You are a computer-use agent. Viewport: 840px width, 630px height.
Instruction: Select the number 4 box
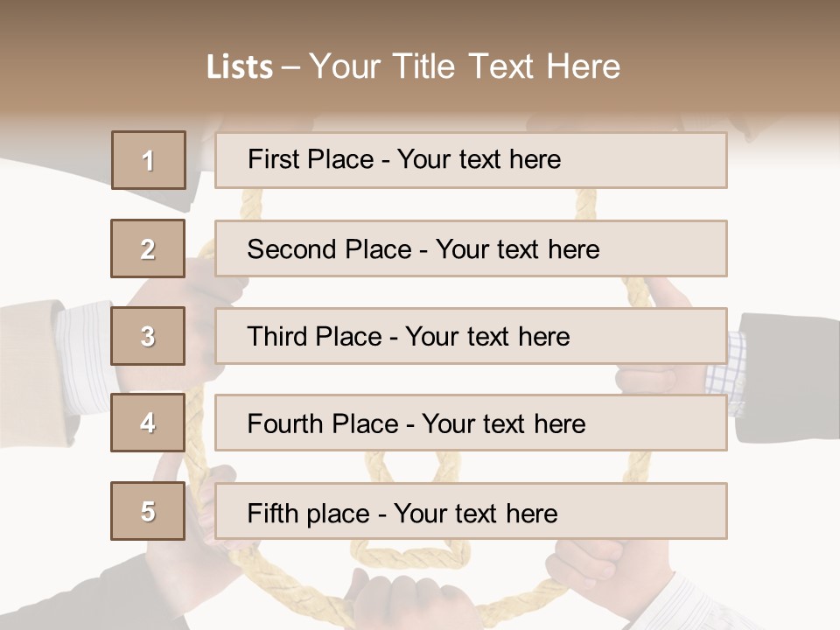(148, 423)
